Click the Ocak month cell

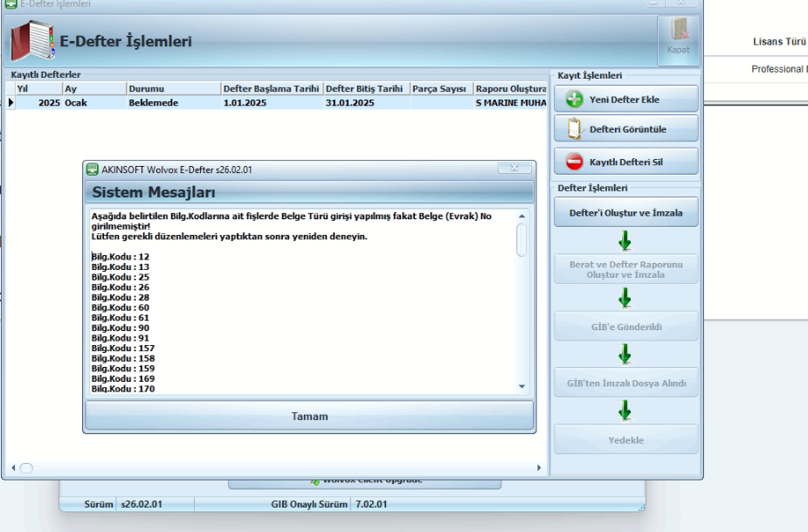[x=94, y=102]
